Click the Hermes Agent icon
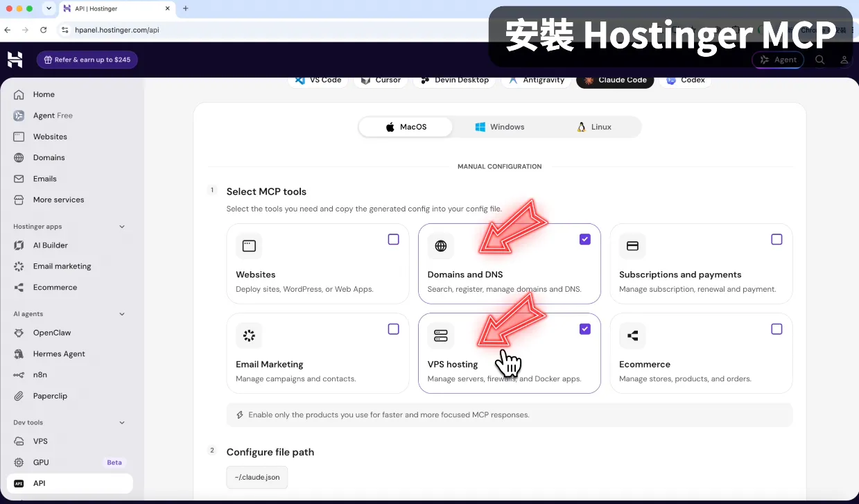The image size is (859, 504). click(x=19, y=354)
